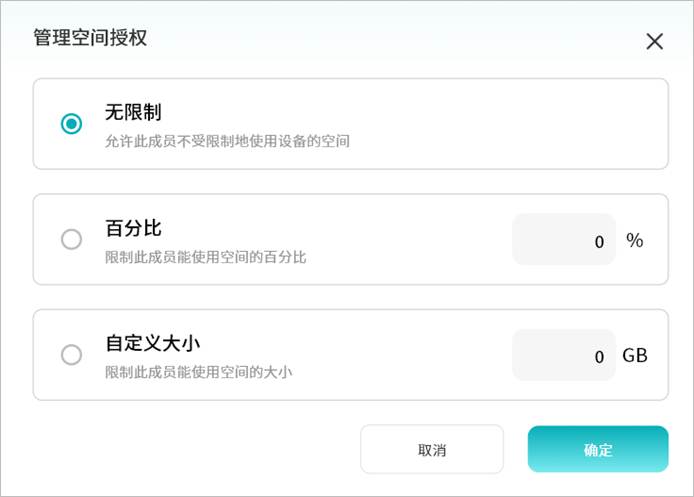Click the 限制此成员能使用空间的百分比 description

click(x=205, y=257)
